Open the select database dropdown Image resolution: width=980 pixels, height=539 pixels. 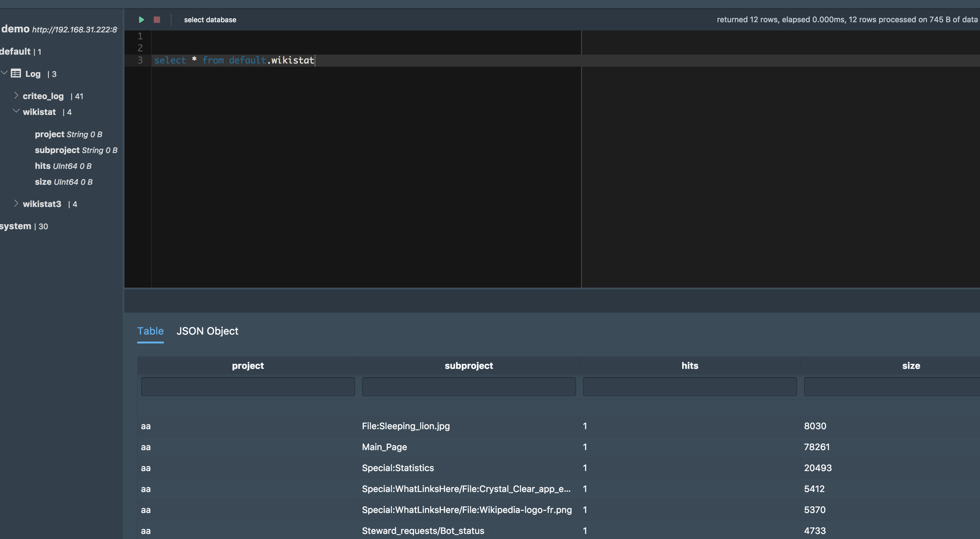click(x=210, y=20)
